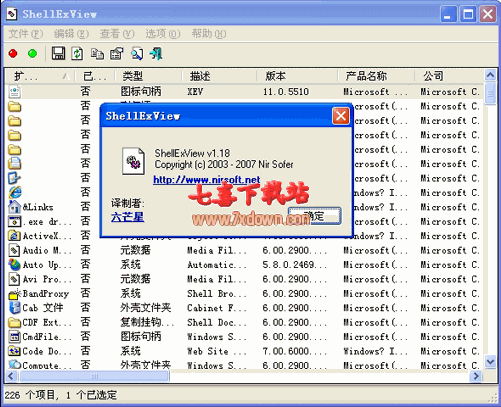Click the save (floppy disk) toolbar icon
Image resolution: width=501 pixels, height=407 pixels.
click(x=58, y=54)
